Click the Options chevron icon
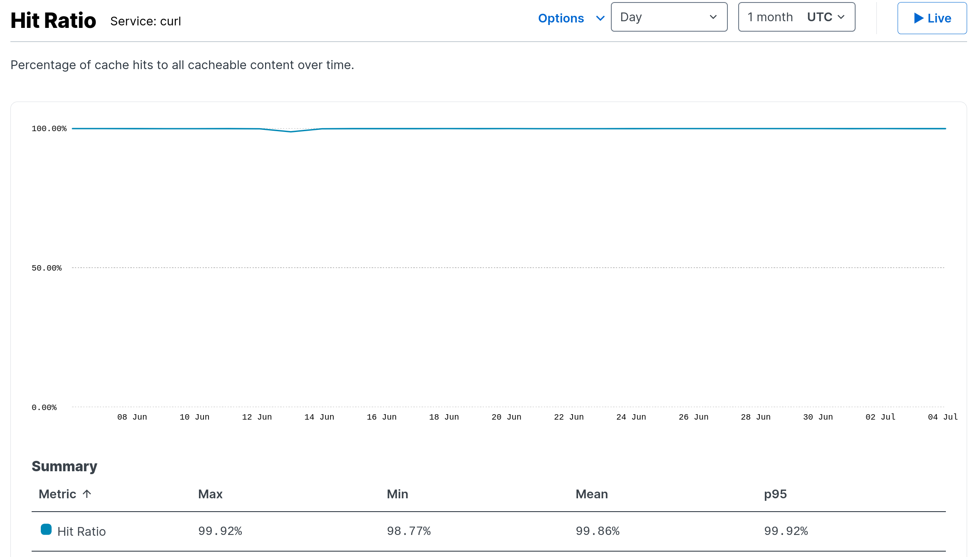 [x=600, y=18]
